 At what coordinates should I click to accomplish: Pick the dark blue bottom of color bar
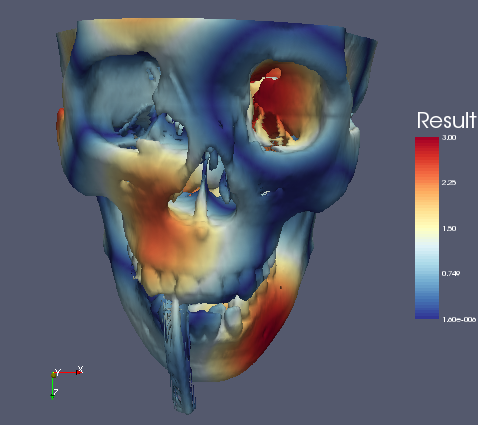(x=427, y=313)
